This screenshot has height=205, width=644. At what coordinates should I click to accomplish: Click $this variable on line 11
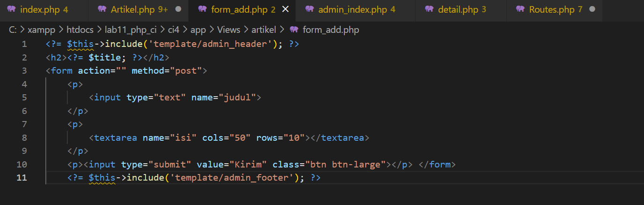point(102,178)
